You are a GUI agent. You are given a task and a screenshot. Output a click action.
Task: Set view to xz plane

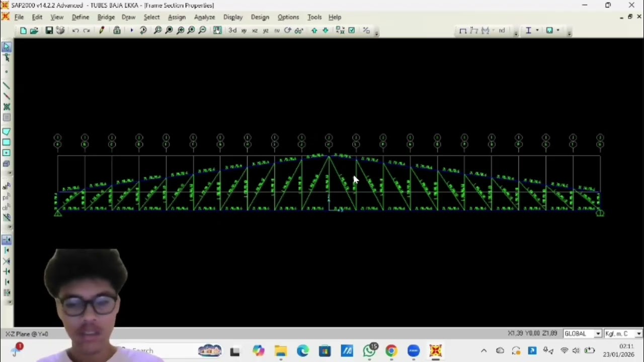click(x=255, y=31)
